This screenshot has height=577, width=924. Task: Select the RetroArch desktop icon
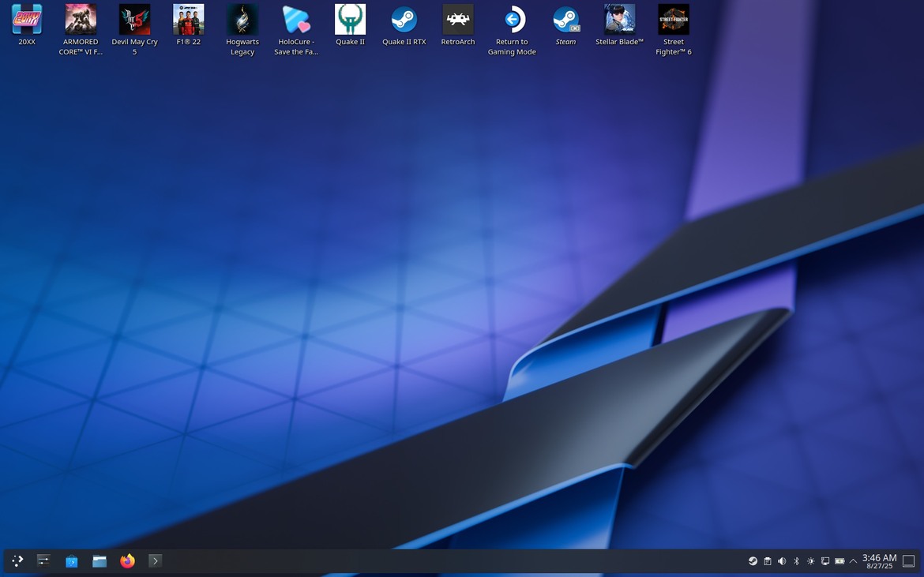458,21
